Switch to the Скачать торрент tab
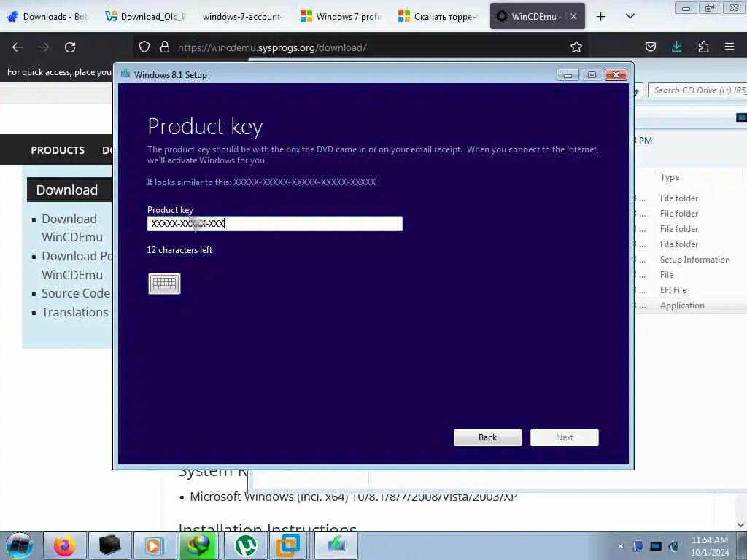Image resolution: width=747 pixels, height=560 pixels. click(x=438, y=17)
